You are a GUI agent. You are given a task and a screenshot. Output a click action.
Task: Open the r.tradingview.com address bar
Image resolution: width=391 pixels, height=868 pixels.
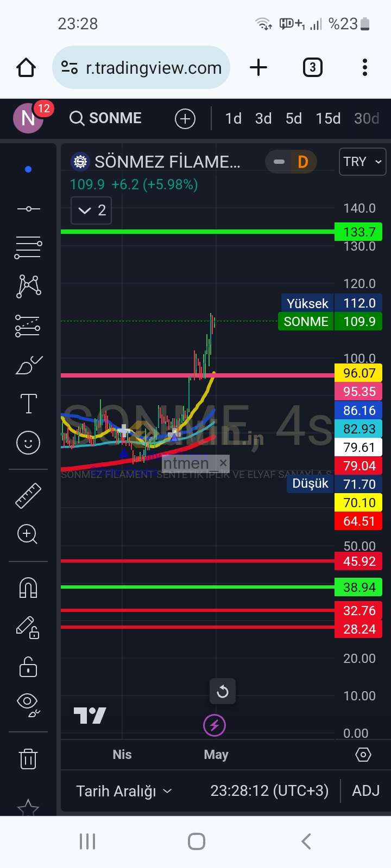pyautogui.click(x=141, y=67)
